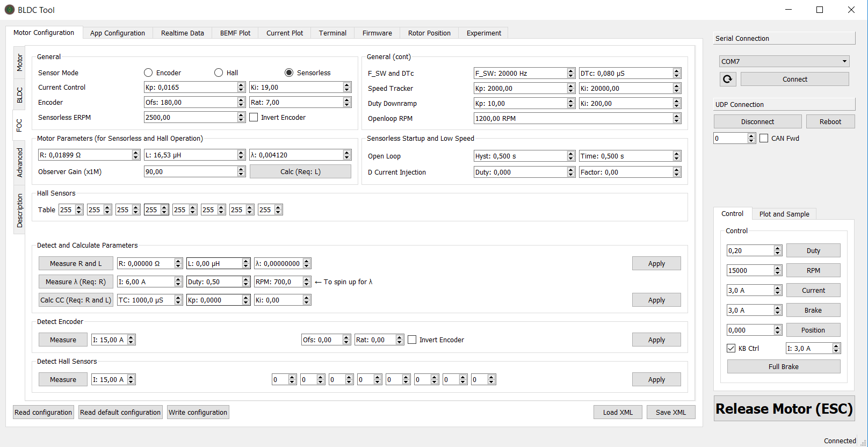Click the Duty control button
The height and width of the screenshot is (447, 868).
pyautogui.click(x=813, y=250)
